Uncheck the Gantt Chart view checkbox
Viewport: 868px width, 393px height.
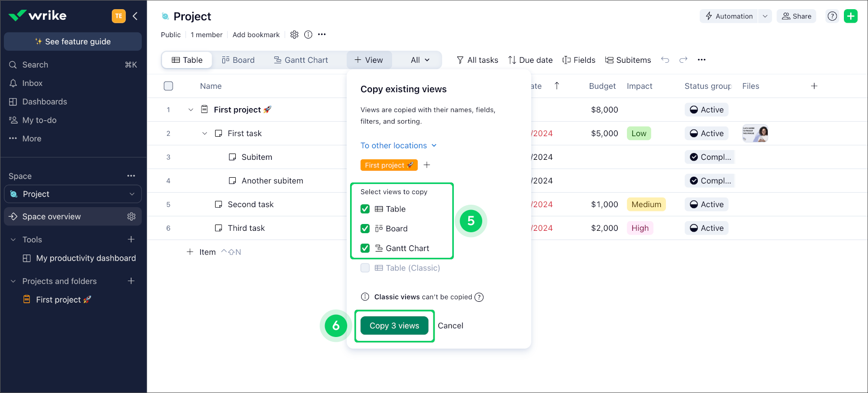(365, 248)
